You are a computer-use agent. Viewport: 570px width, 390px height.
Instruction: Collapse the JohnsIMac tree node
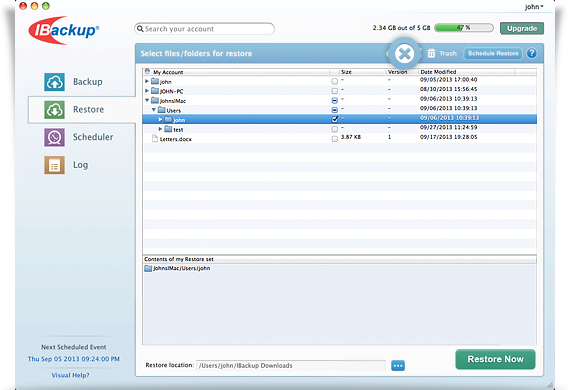[147, 100]
